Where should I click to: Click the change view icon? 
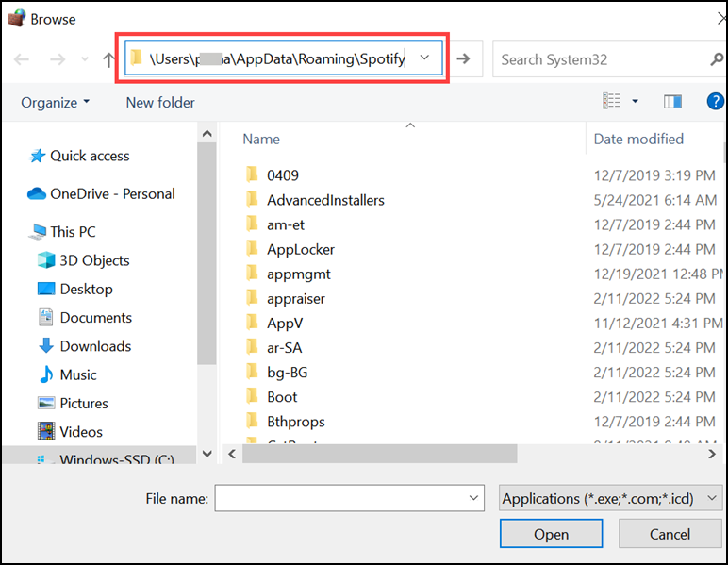[613, 102]
